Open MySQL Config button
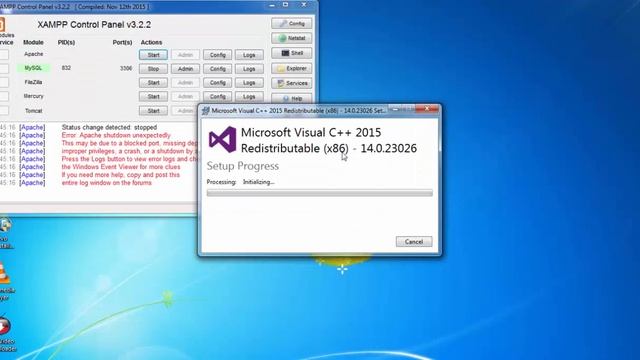This screenshot has width=640, height=360. click(x=218, y=69)
